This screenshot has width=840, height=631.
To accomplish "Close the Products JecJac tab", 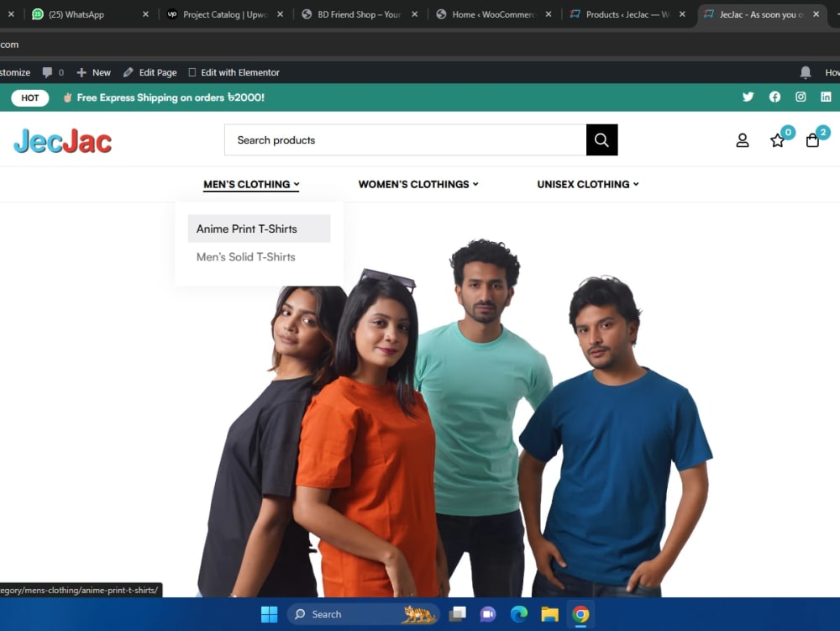I will coord(682,14).
